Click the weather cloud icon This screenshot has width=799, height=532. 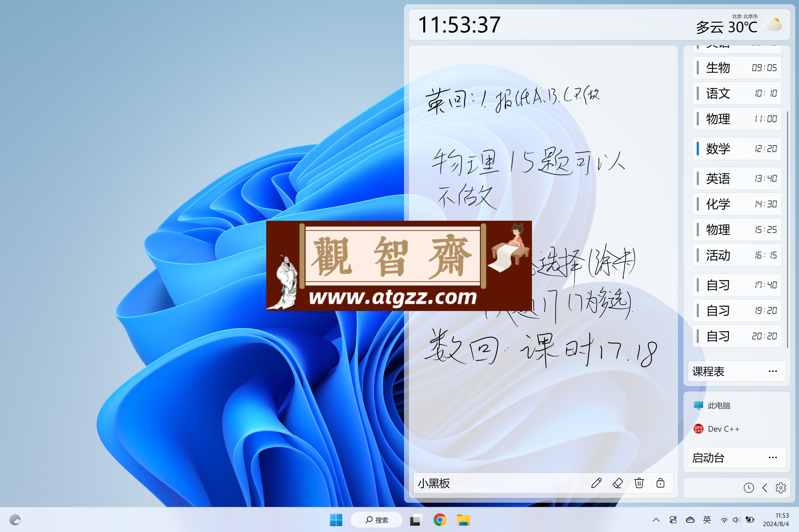pyautogui.click(x=772, y=25)
